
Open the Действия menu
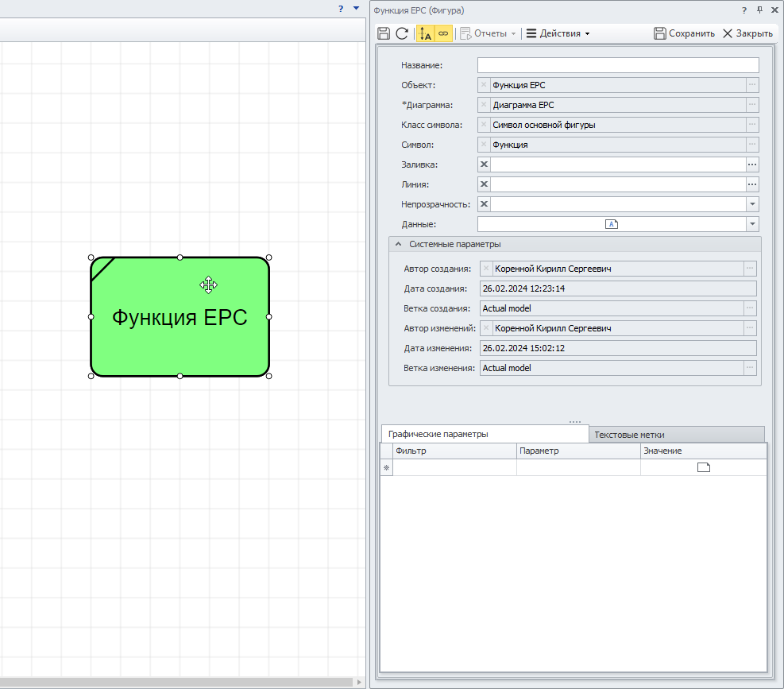(558, 33)
